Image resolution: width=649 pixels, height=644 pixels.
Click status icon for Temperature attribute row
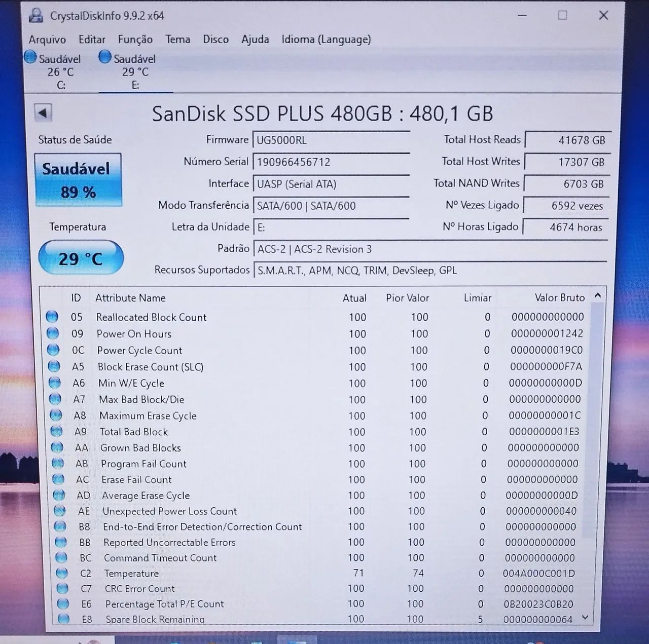coord(62,573)
